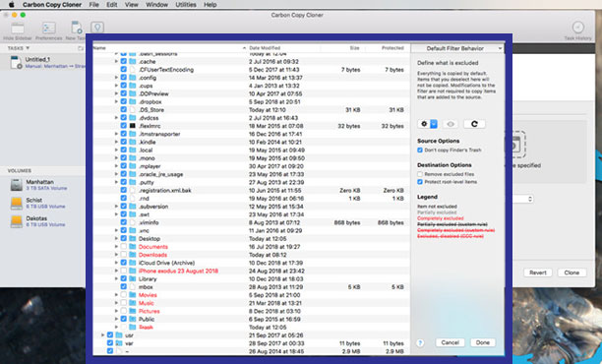Image resolution: width=602 pixels, height=364 pixels.
Task: Select the .registration.xml.bak file name
Action: [x=164, y=191]
